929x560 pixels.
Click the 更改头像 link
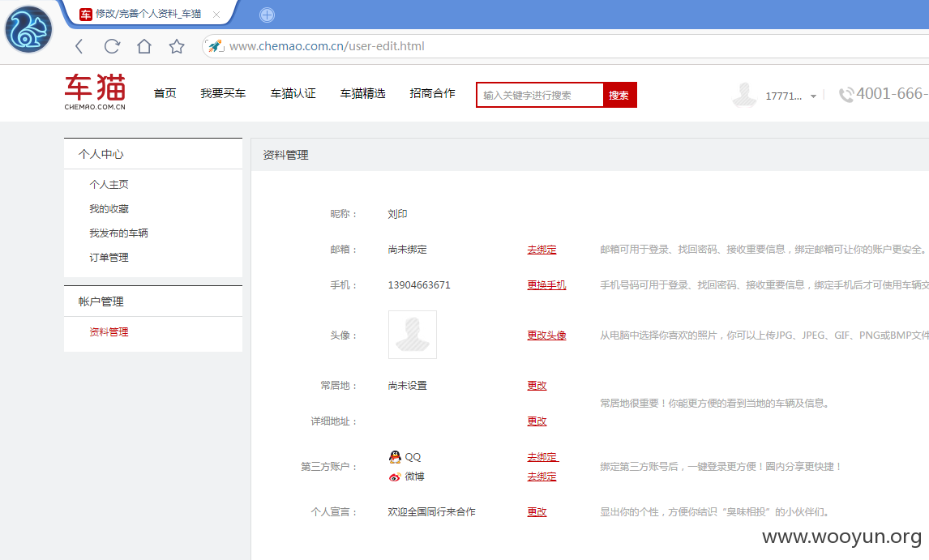click(547, 336)
